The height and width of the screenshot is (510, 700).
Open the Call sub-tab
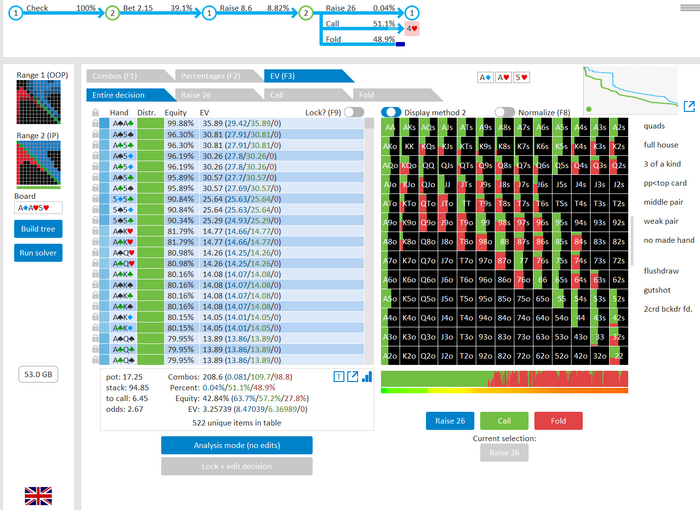click(x=305, y=95)
